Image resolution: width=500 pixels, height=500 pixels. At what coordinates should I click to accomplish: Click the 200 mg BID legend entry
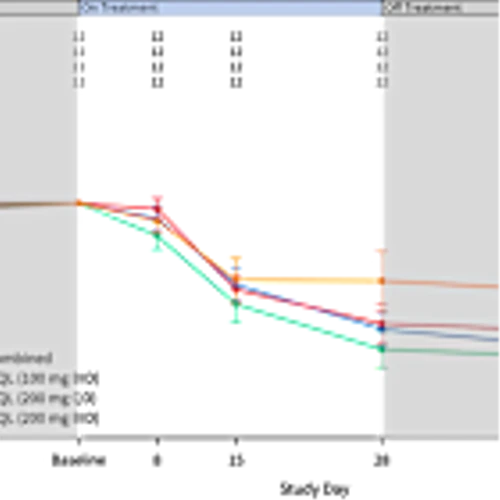point(49,418)
